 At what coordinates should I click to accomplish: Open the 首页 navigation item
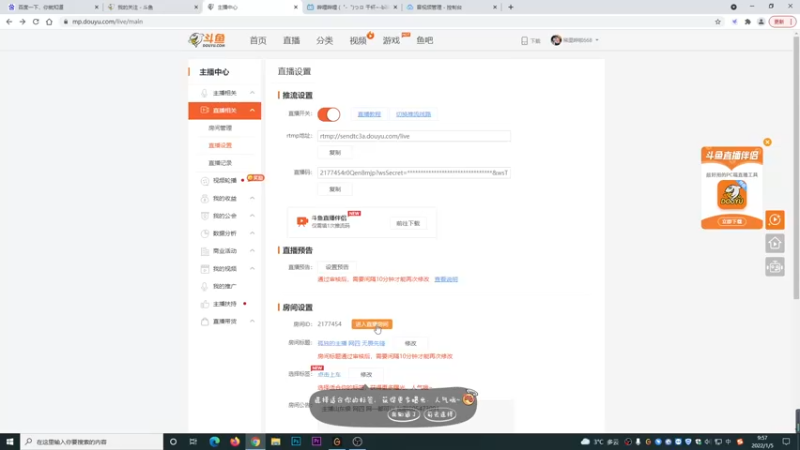click(258, 40)
